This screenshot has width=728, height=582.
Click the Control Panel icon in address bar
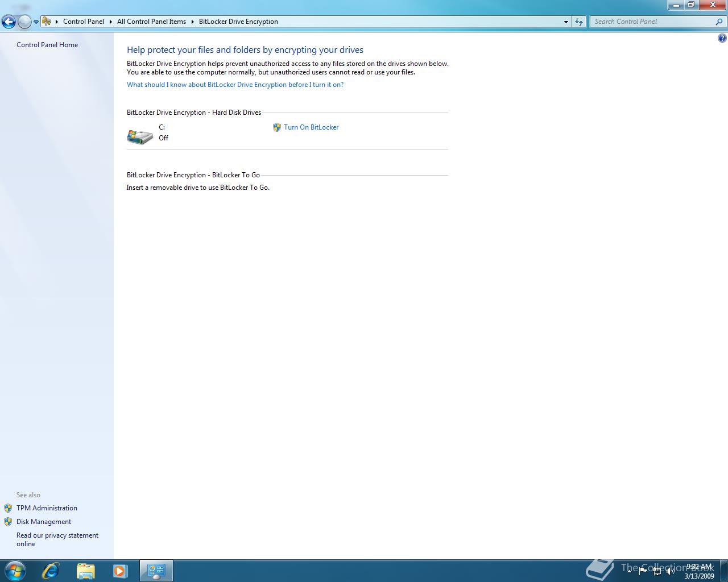[47, 22]
